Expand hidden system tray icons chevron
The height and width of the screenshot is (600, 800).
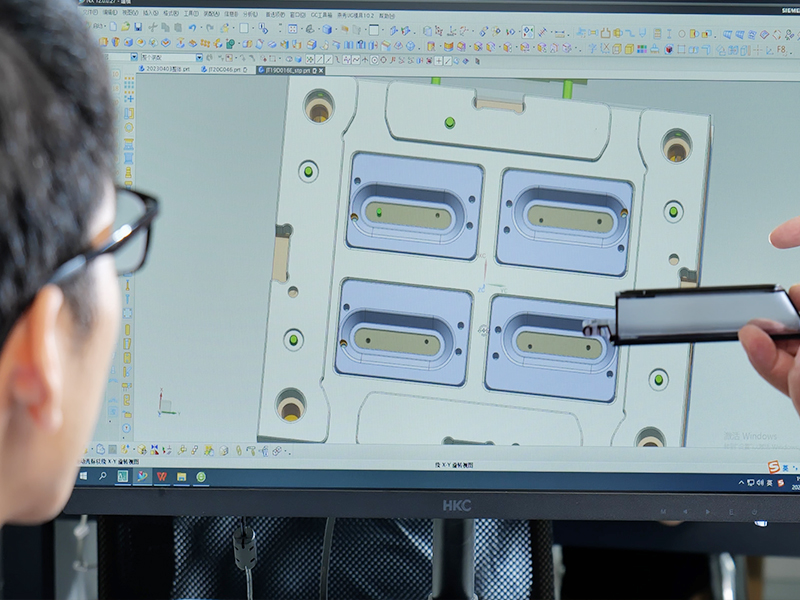742,483
